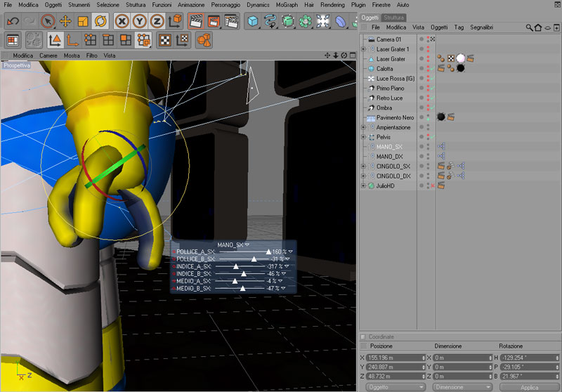The image size is (562, 392).
Task: Expand the CINGOLO_SX hierarchy
Action: [363, 166]
